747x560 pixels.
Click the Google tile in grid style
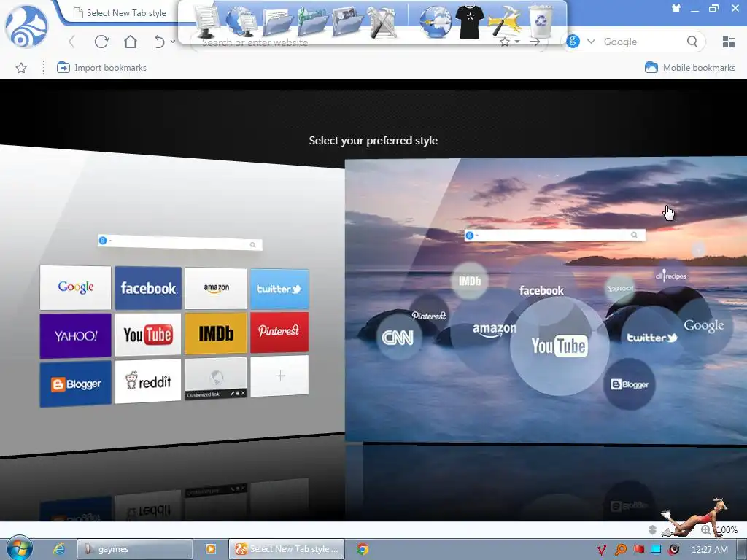tap(75, 287)
